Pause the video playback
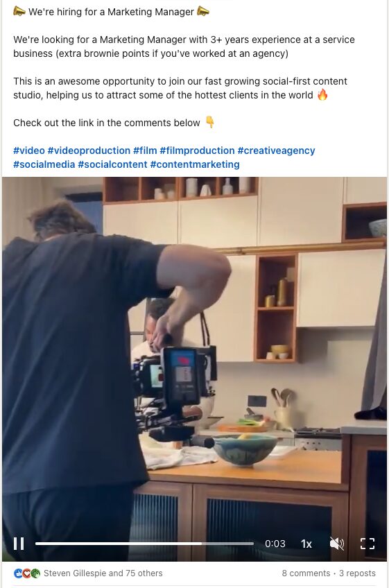This screenshot has width=389, height=588. point(19,544)
